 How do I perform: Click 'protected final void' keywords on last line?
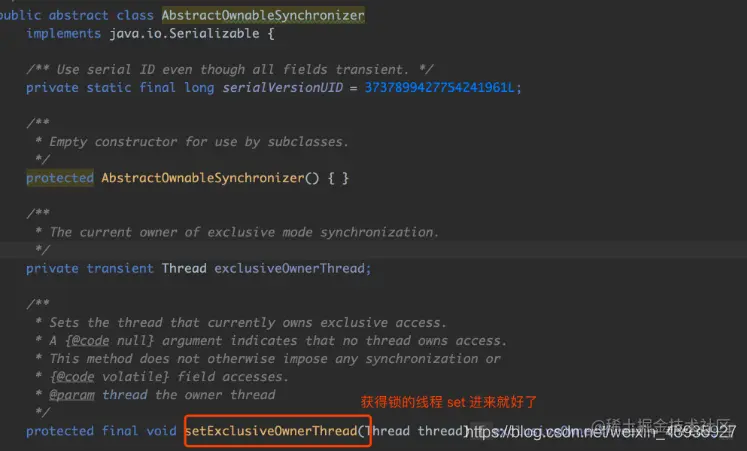[x=101, y=431]
